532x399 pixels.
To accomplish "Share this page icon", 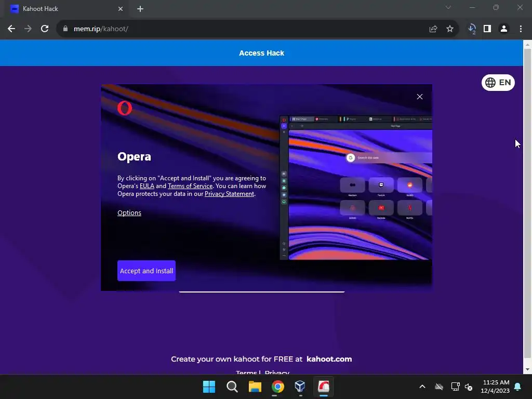I will point(433,29).
